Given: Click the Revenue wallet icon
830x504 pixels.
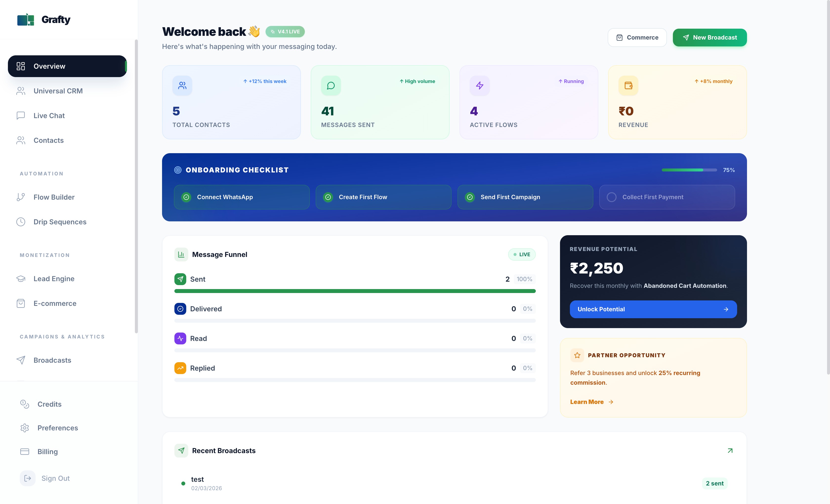Looking at the screenshot, I should (x=628, y=85).
